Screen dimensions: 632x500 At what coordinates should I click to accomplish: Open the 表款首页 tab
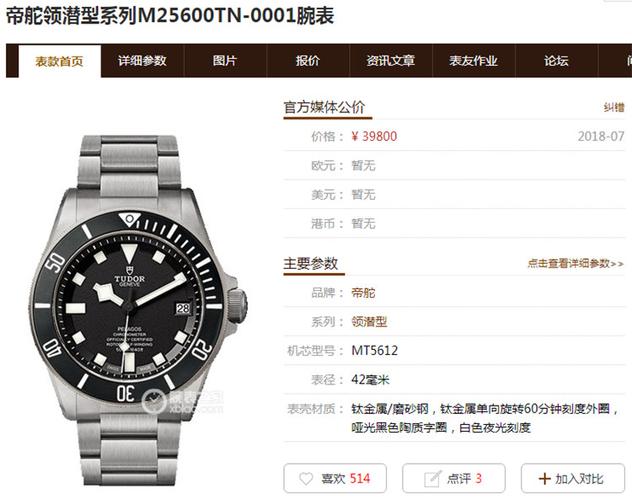pyautogui.click(x=59, y=61)
